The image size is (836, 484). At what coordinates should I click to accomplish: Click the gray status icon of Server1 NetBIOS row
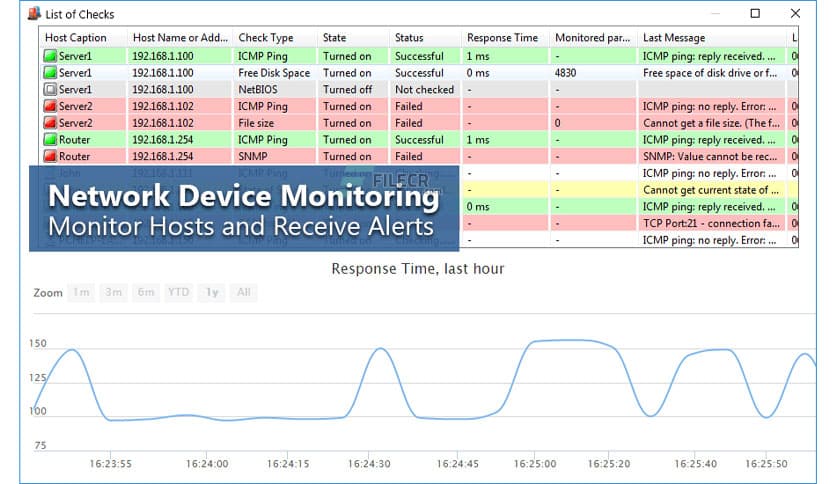(x=50, y=90)
